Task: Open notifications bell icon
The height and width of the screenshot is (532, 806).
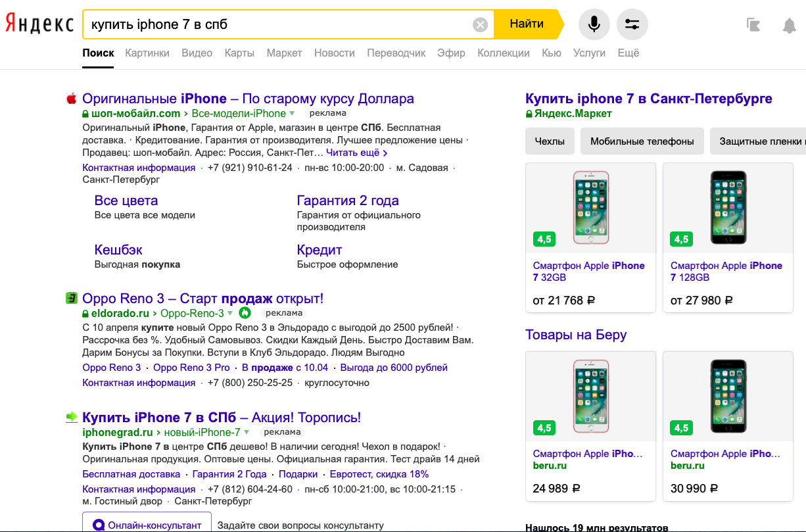Action: pyautogui.click(x=790, y=25)
